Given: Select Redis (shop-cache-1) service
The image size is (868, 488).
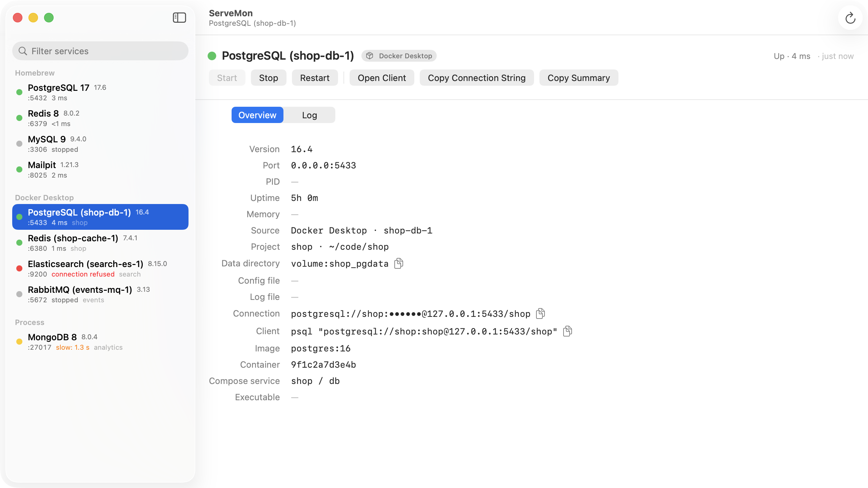Looking at the screenshot, I should click(x=100, y=243).
